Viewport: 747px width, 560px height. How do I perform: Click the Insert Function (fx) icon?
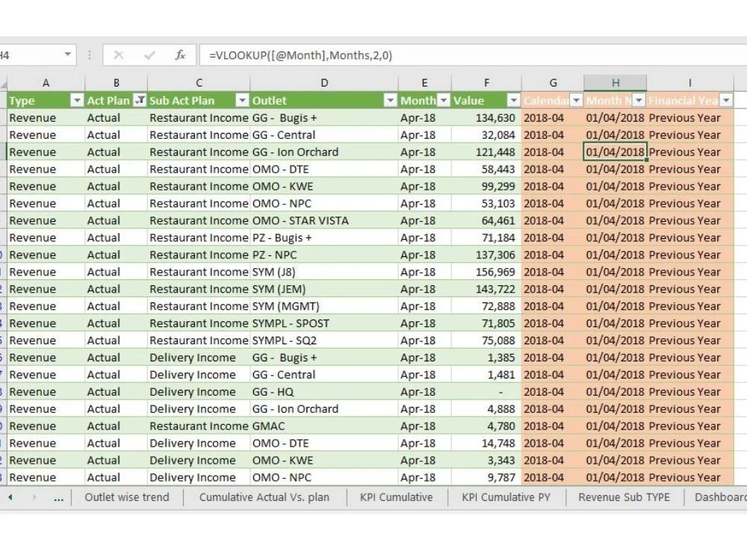pyautogui.click(x=178, y=54)
